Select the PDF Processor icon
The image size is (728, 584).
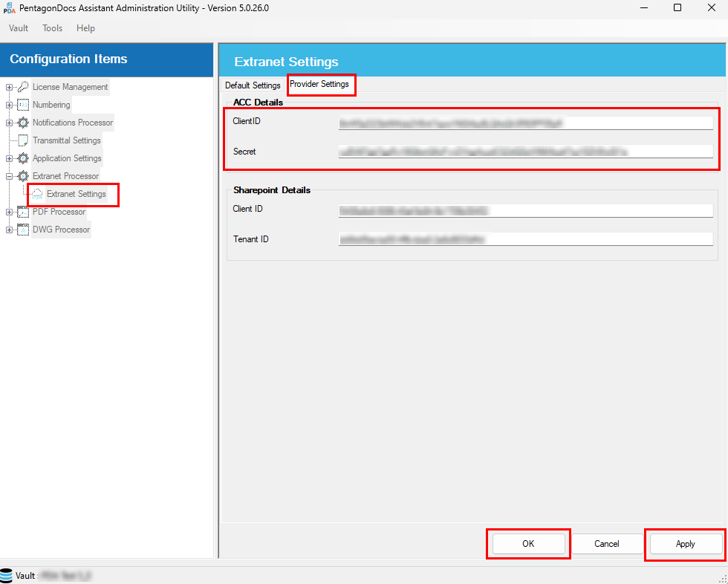click(x=23, y=212)
